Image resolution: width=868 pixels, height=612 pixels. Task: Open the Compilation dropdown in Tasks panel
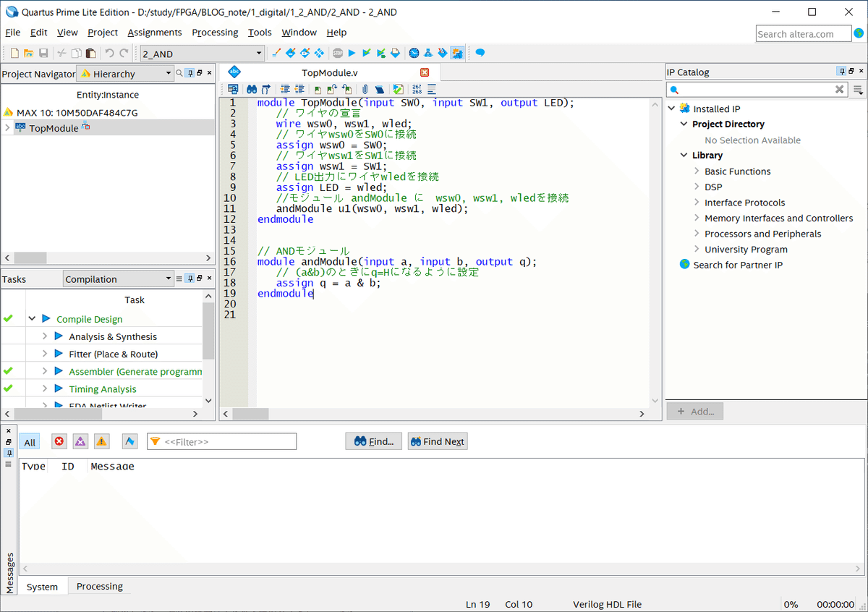tap(117, 279)
